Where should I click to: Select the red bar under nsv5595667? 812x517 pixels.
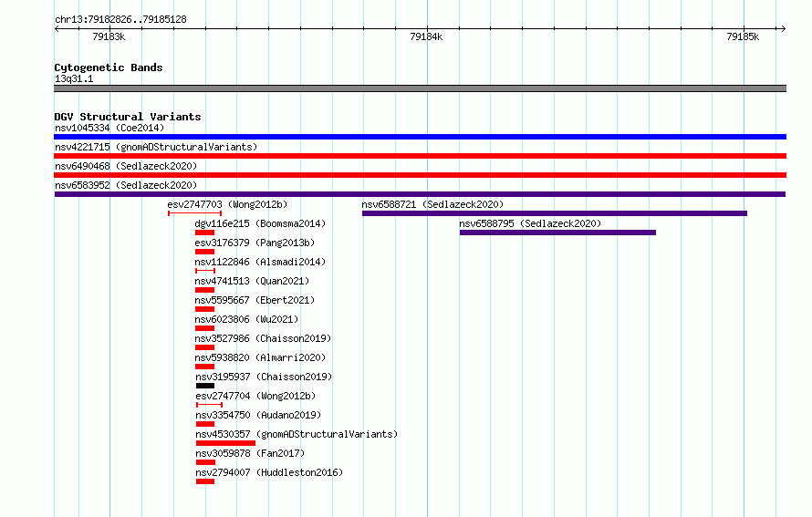pyautogui.click(x=204, y=309)
